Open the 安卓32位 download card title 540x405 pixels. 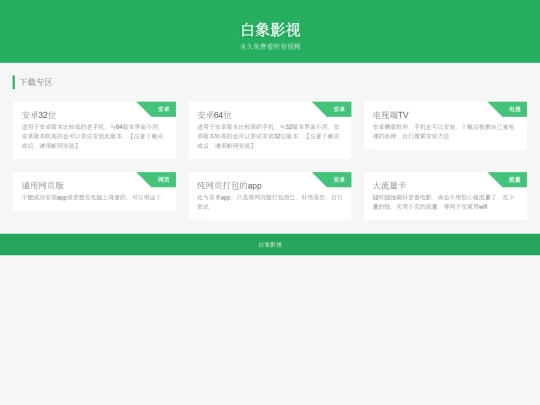click(39, 115)
